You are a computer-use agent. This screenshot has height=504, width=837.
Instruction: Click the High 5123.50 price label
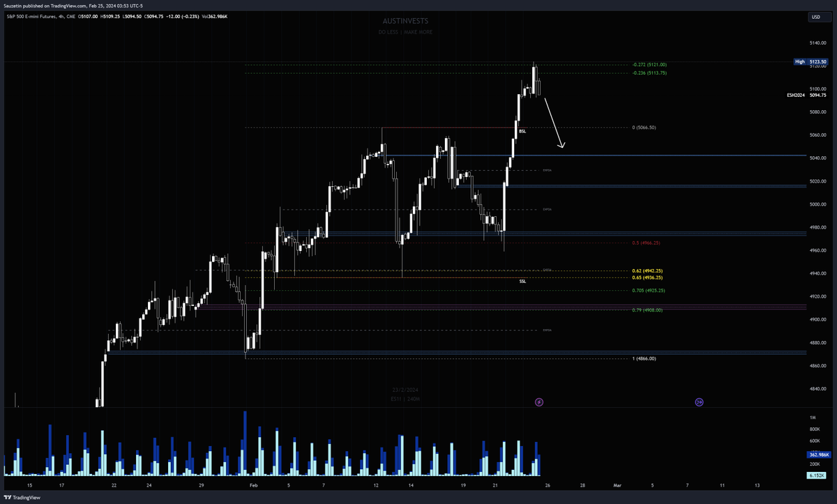click(810, 62)
